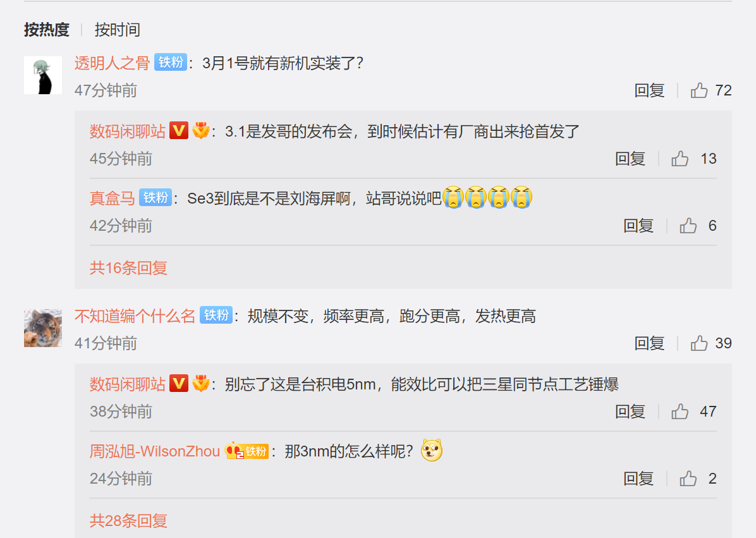Click 回复 on the 24分钟前 reply
756x538 pixels.
coord(638,479)
